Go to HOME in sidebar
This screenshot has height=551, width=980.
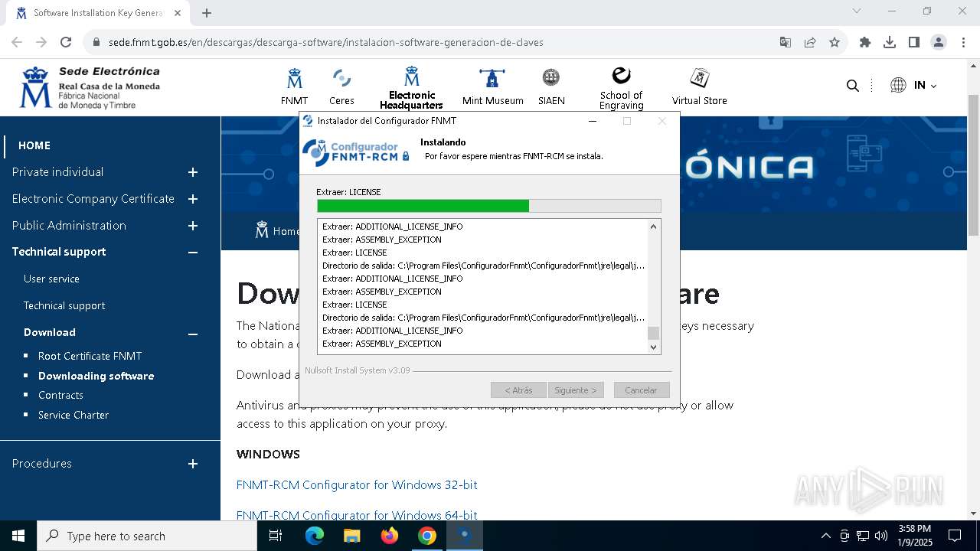[x=34, y=145]
